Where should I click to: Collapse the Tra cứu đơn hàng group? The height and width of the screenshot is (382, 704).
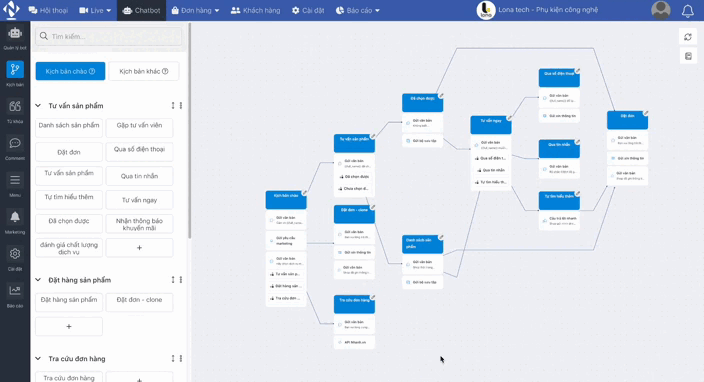point(38,359)
